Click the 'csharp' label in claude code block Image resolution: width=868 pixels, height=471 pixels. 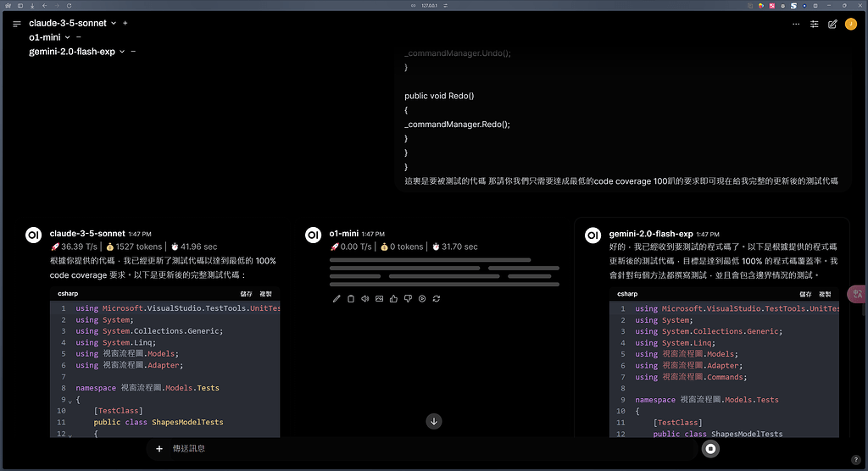click(68, 294)
